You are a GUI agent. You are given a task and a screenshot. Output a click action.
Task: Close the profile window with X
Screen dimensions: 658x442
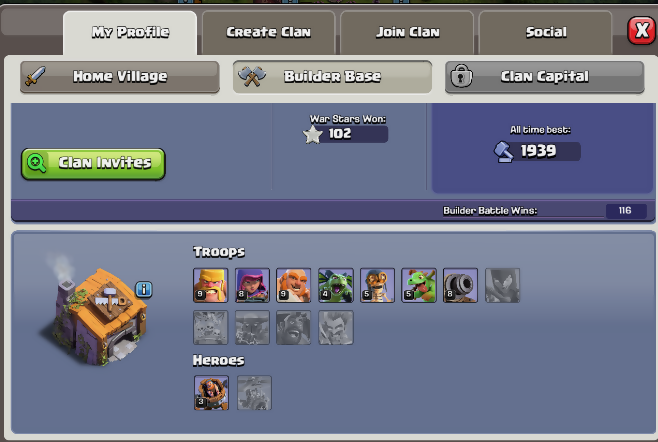click(x=641, y=30)
